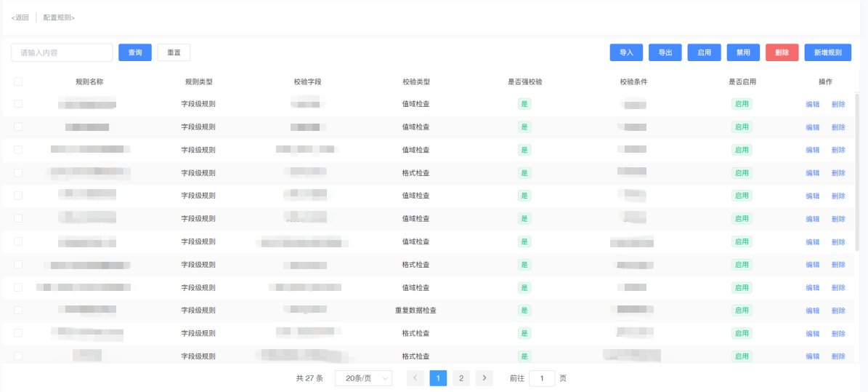The image size is (868, 392).
Task: Click the 禁用 button
Action: click(x=743, y=52)
